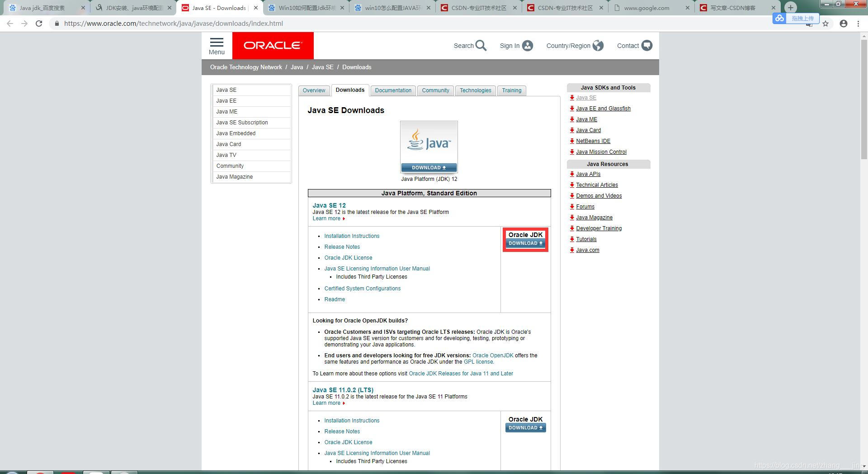The image size is (868, 474).
Task: Select Java ME in left sidebar
Action: pyautogui.click(x=251, y=112)
